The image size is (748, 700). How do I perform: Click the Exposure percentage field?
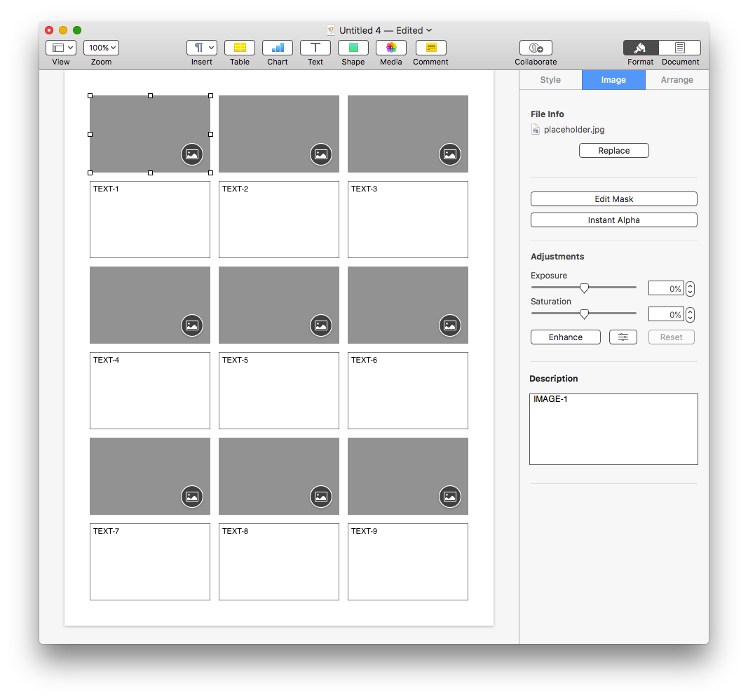pyautogui.click(x=666, y=289)
